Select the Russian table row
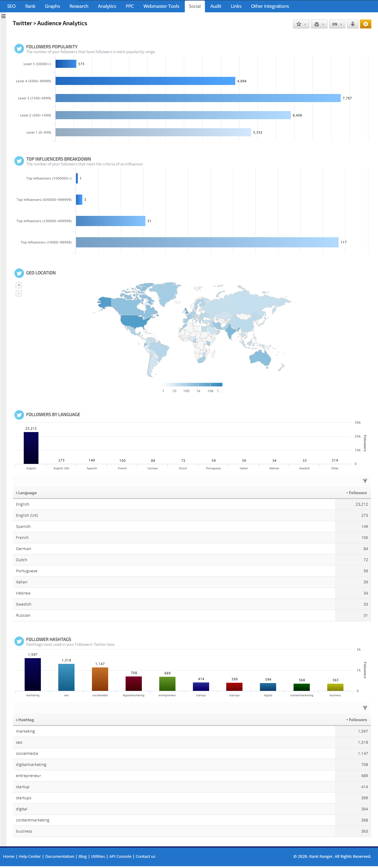The width and height of the screenshot is (378, 868). point(192,615)
